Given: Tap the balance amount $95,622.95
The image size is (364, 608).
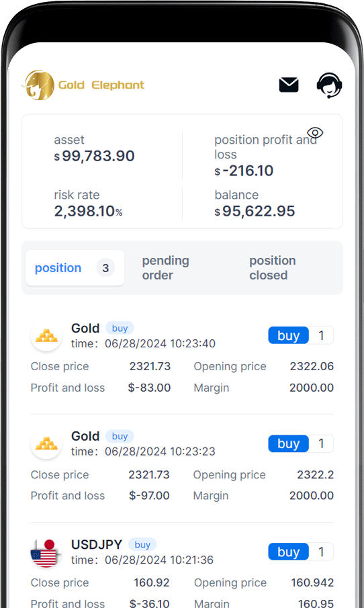Looking at the screenshot, I should click(x=255, y=212).
